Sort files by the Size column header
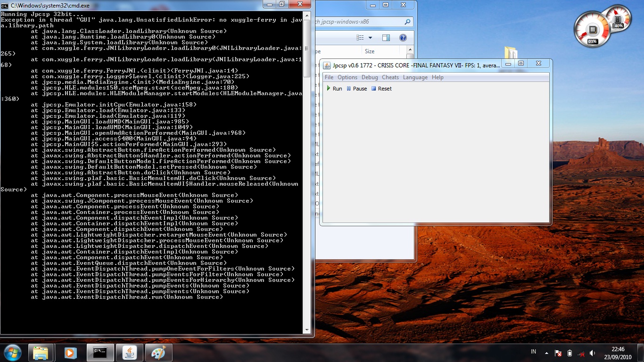The width and height of the screenshot is (644, 362). 370,51
